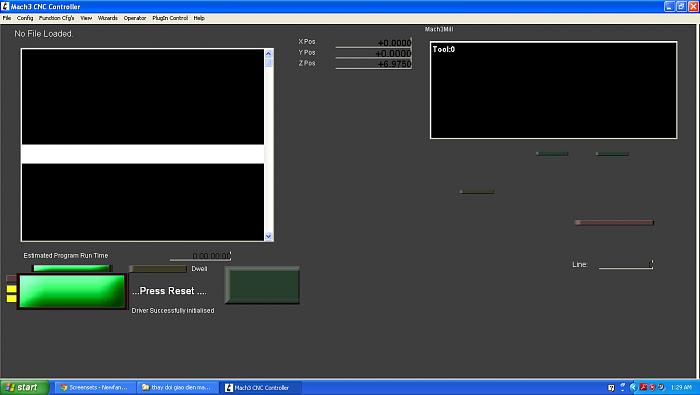This screenshot has height=395, width=700.
Task: Click the thin green bar above large green button
Action: click(71, 268)
